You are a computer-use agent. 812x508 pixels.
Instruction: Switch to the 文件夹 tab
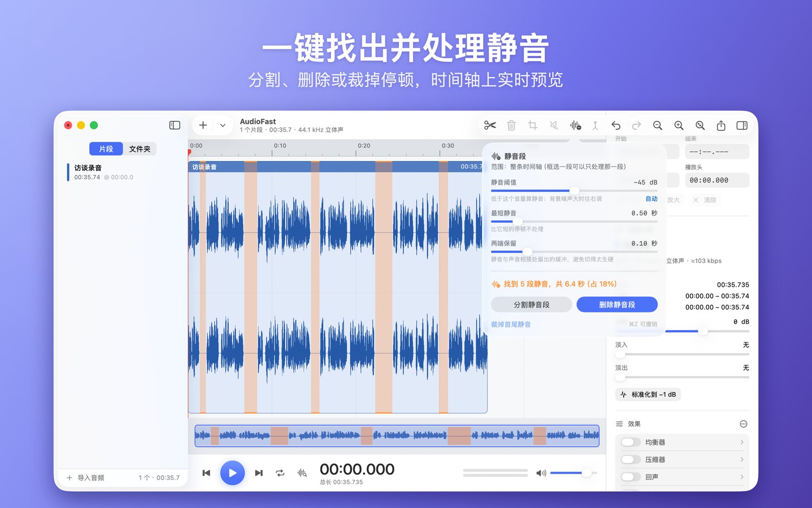click(140, 149)
